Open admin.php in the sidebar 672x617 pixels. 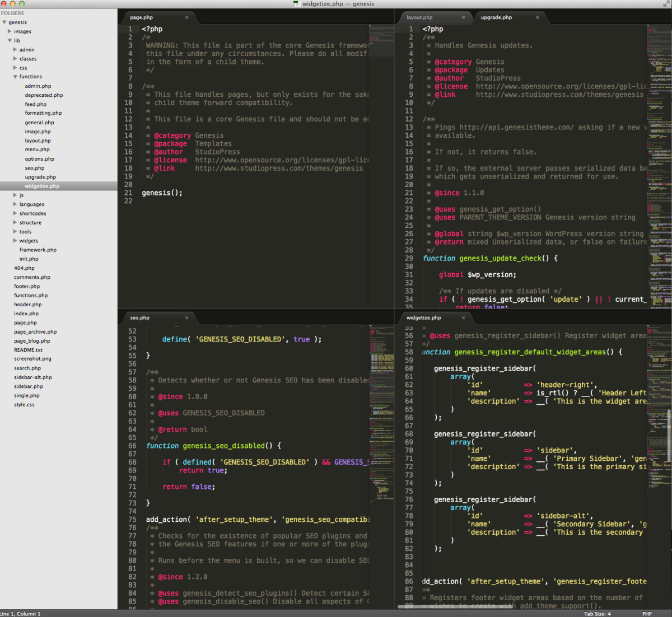pos(38,86)
